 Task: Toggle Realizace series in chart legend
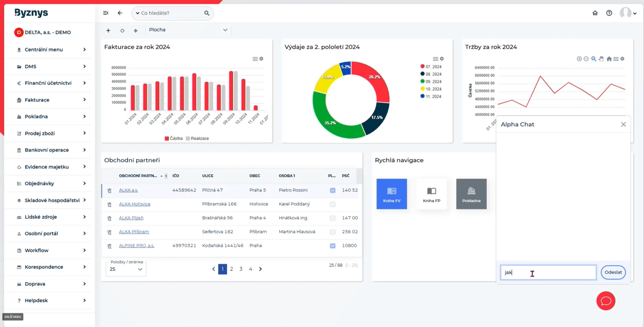197,138
